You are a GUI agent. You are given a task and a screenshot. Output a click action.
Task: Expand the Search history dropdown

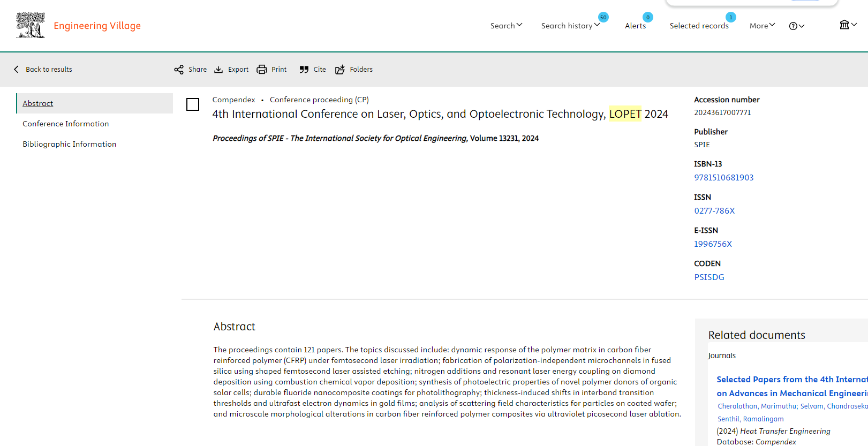click(570, 26)
